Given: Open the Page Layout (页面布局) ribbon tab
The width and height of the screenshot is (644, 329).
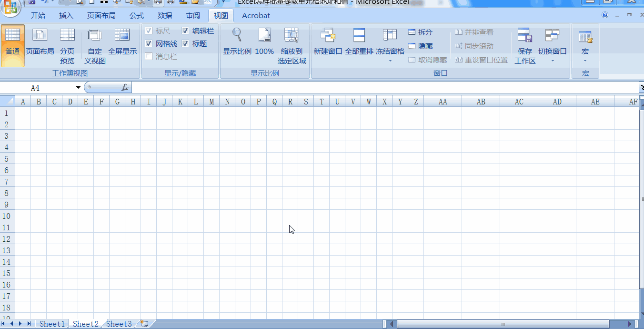Looking at the screenshot, I should [101, 15].
